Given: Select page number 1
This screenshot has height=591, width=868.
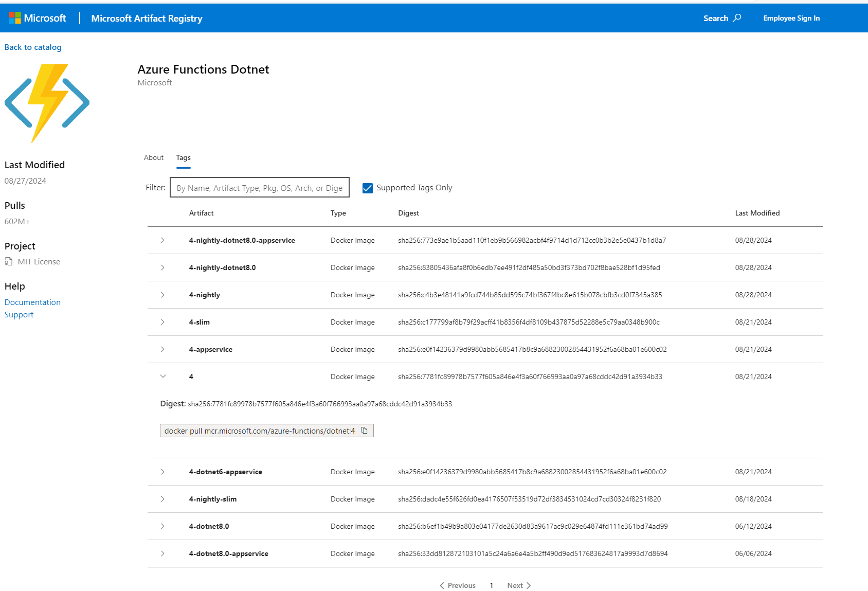Looking at the screenshot, I should 492,585.
